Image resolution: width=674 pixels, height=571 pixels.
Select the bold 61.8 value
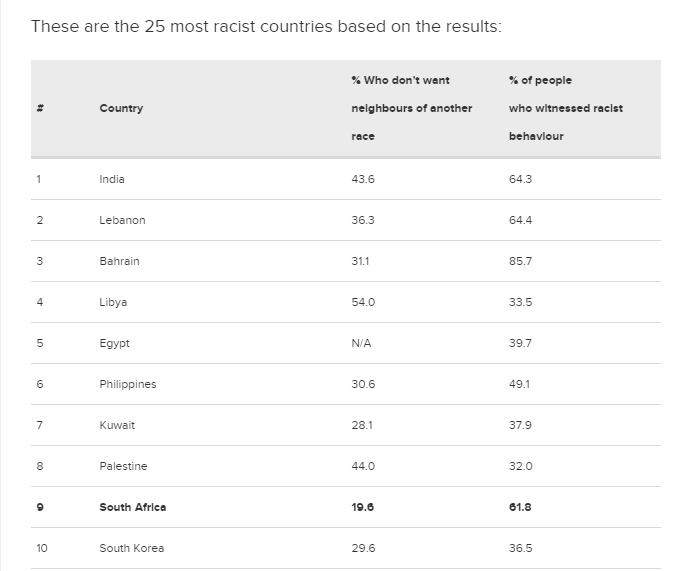[520, 507]
